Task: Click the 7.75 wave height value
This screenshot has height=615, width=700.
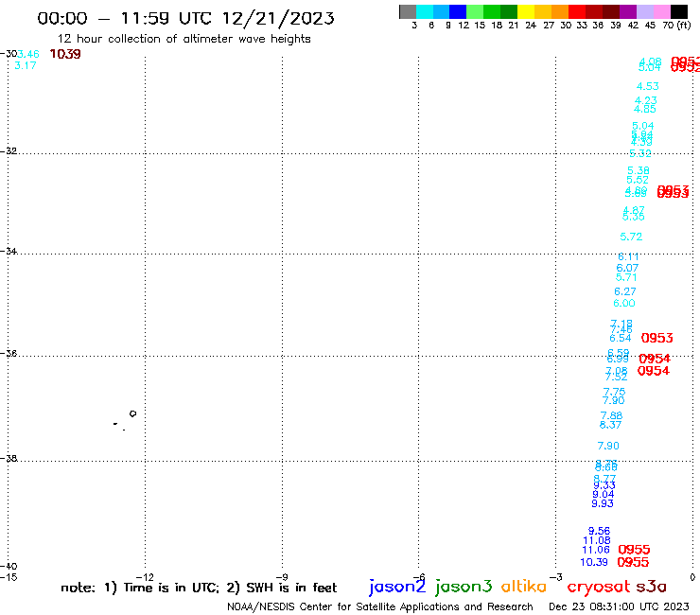Action: pos(614,392)
